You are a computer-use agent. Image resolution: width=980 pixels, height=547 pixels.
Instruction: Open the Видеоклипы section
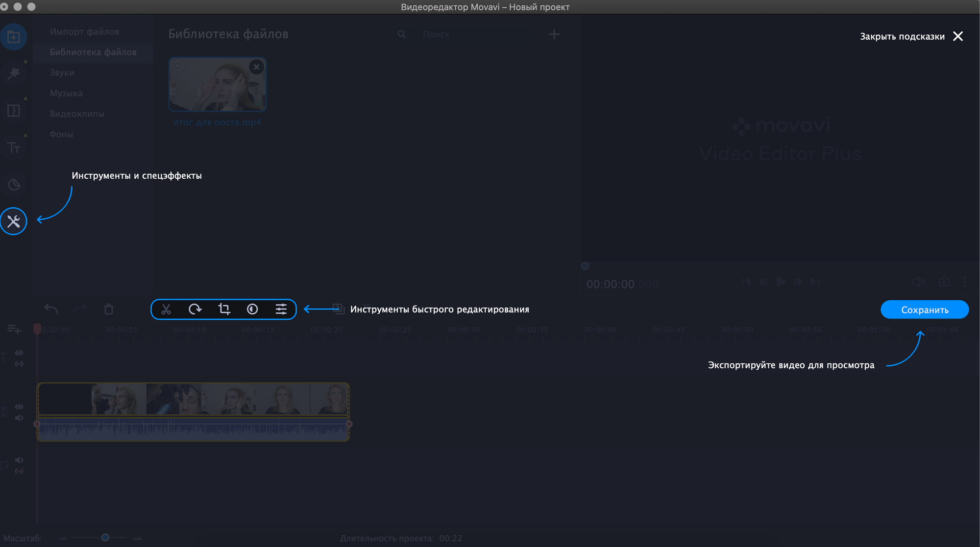[77, 114]
